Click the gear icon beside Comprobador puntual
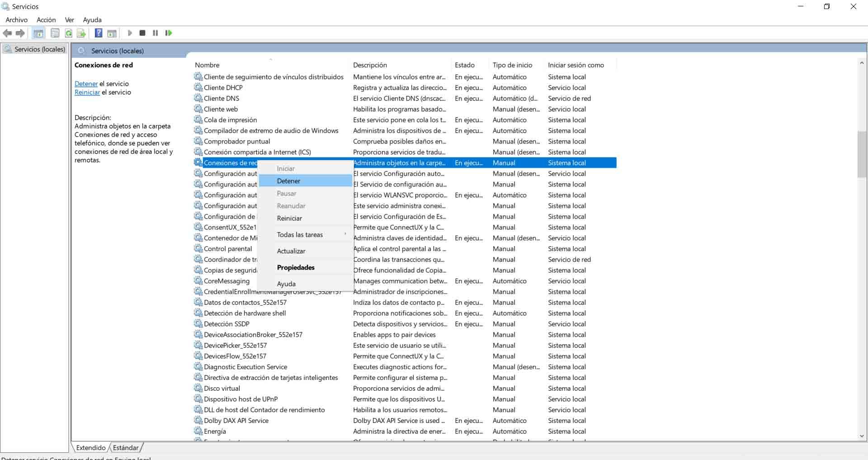Image resolution: width=868 pixels, height=460 pixels. 198,141
